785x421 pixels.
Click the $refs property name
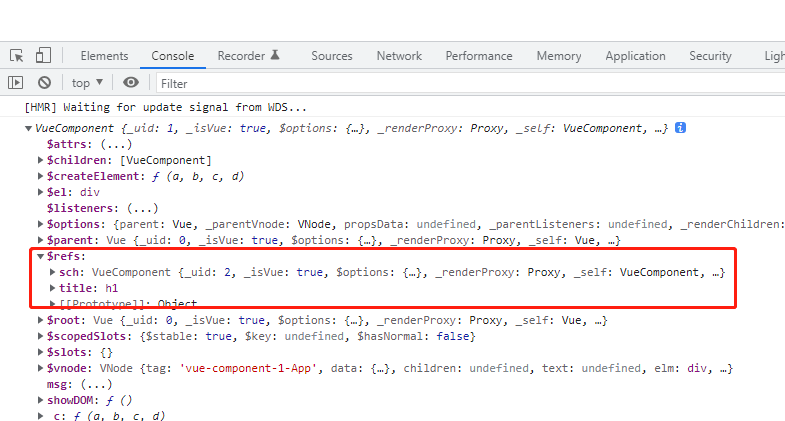[64, 256]
